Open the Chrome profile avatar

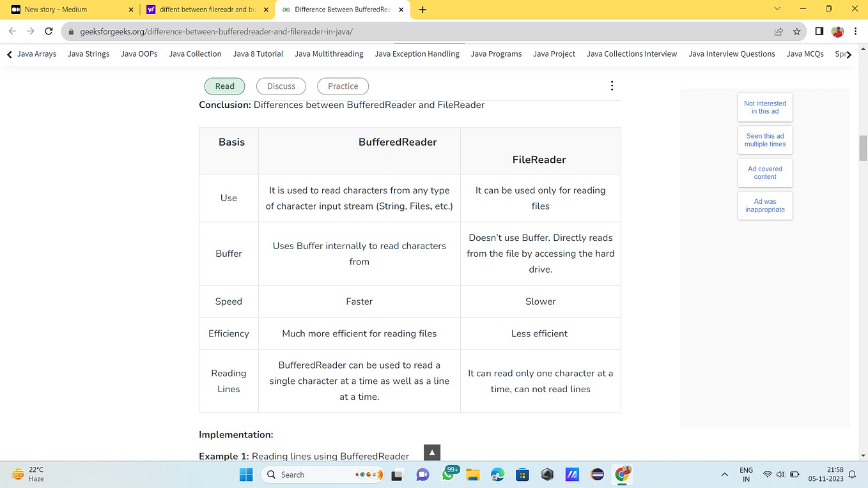click(837, 31)
